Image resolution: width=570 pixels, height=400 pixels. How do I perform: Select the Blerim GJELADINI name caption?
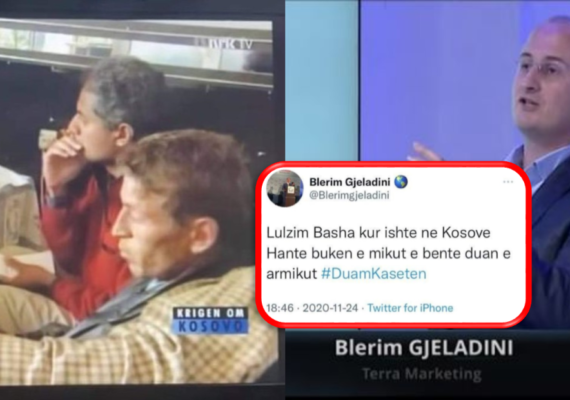424,348
